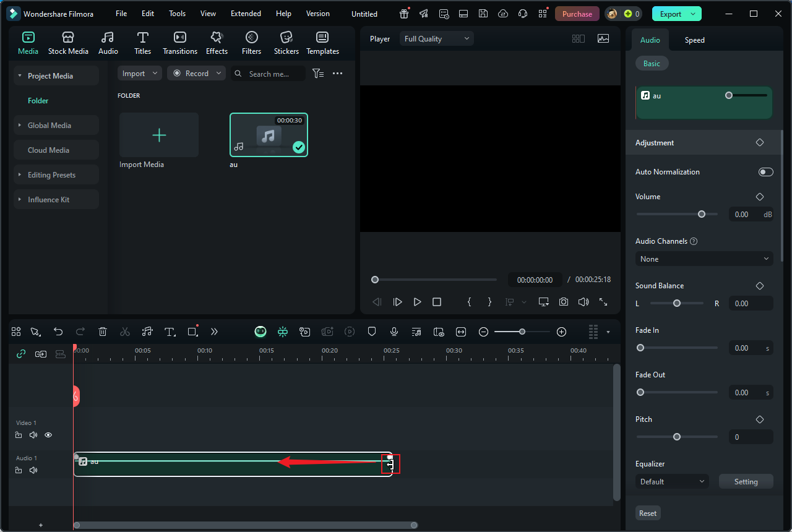The height and width of the screenshot is (532, 792).
Task: Click the Delete trash icon in timeline toolbar
Action: [103, 332]
